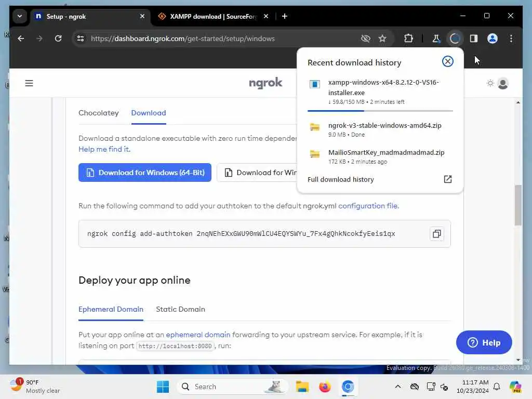Close the Recent download history popup
This screenshot has width=532, height=399.
point(447,61)
